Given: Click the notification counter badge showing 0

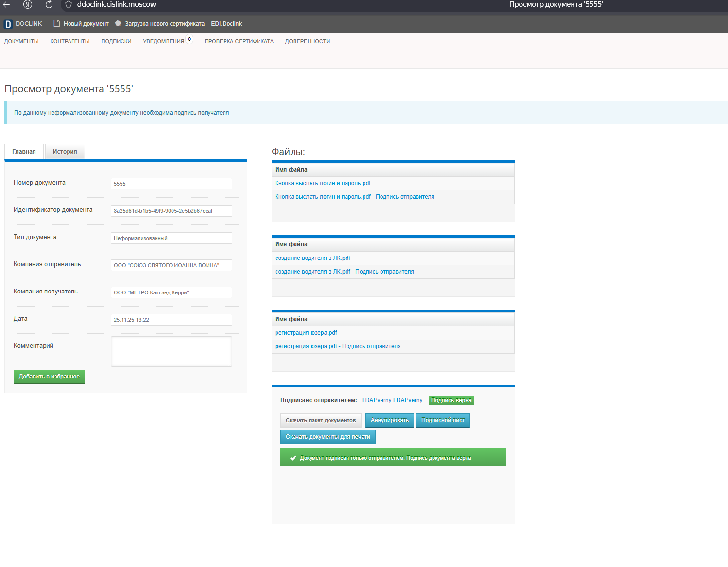Looking at the screenshot, I should click(x=189, y=39).
